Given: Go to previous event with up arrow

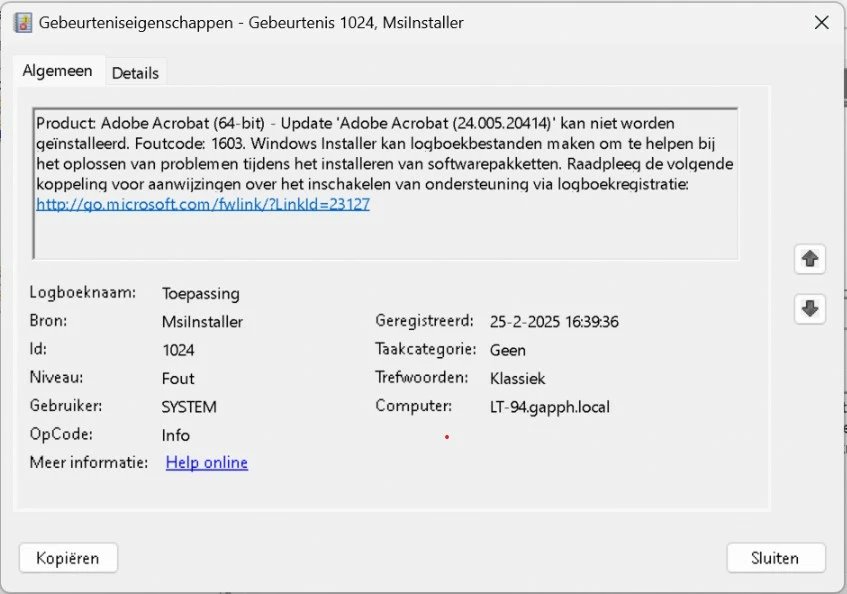Looking at the screenshot, I should tap(809, 259).
